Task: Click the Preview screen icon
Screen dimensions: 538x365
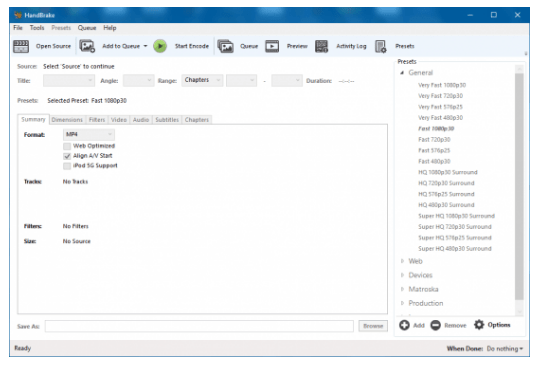Action: click(x=272, y=46)
